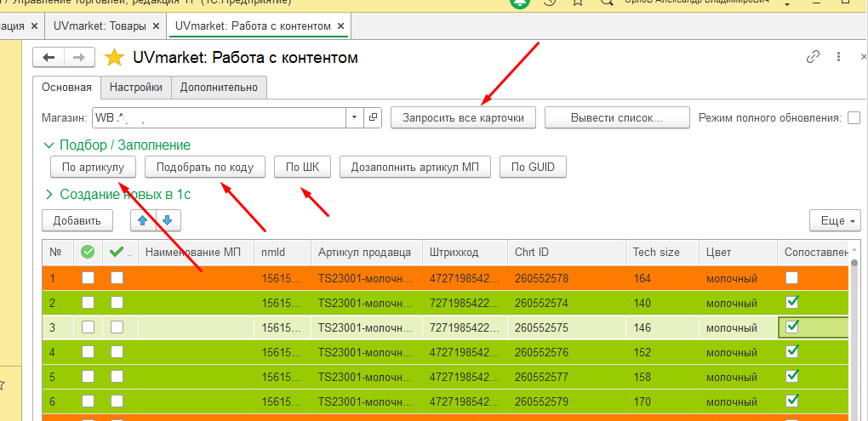Click the Штрихкод column header

coord(465,253)
